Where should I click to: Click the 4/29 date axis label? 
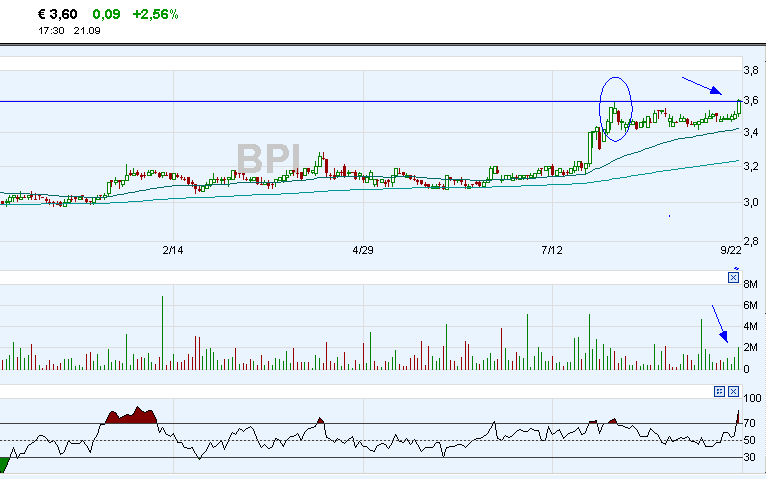(363, 251)
